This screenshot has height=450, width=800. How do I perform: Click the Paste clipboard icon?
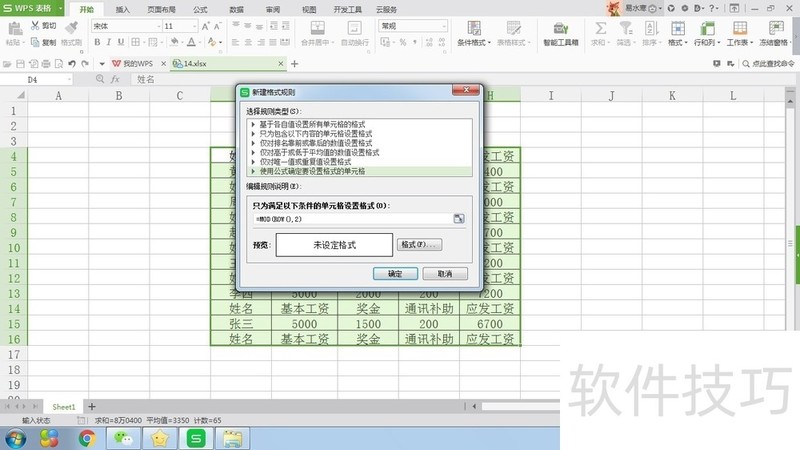[14, 29]
